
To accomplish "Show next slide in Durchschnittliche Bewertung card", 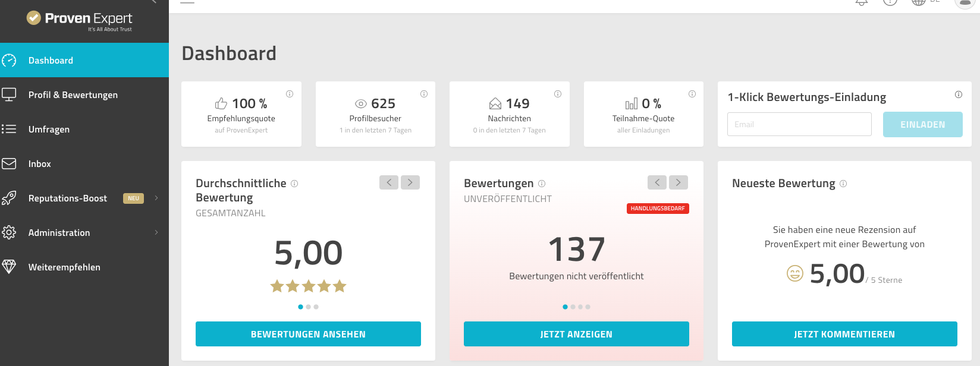I will pos(410,182).
